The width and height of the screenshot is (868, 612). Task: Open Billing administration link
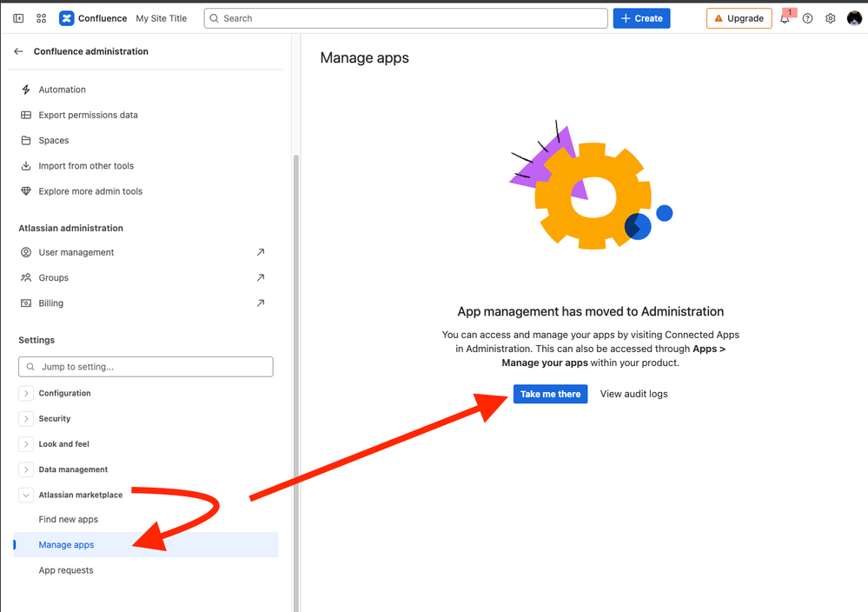(51, 303)
